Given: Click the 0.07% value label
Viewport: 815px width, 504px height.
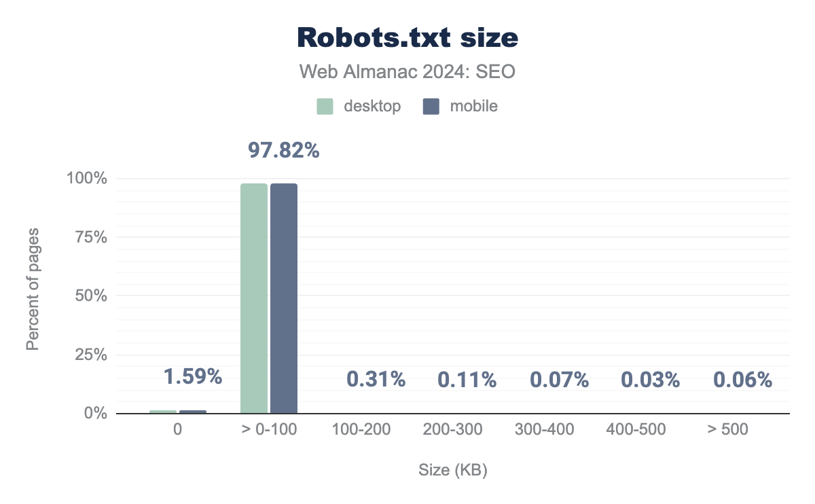Looking at the screenshot, I should 559,380.
